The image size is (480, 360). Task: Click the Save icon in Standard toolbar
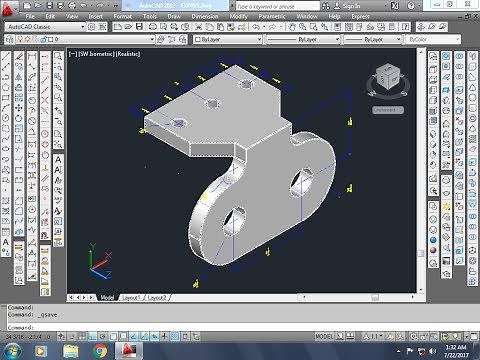coord(139,27)
